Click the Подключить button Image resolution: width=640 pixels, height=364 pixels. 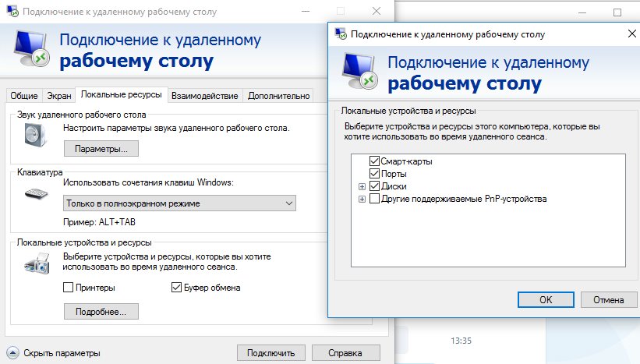pos(271,353)
